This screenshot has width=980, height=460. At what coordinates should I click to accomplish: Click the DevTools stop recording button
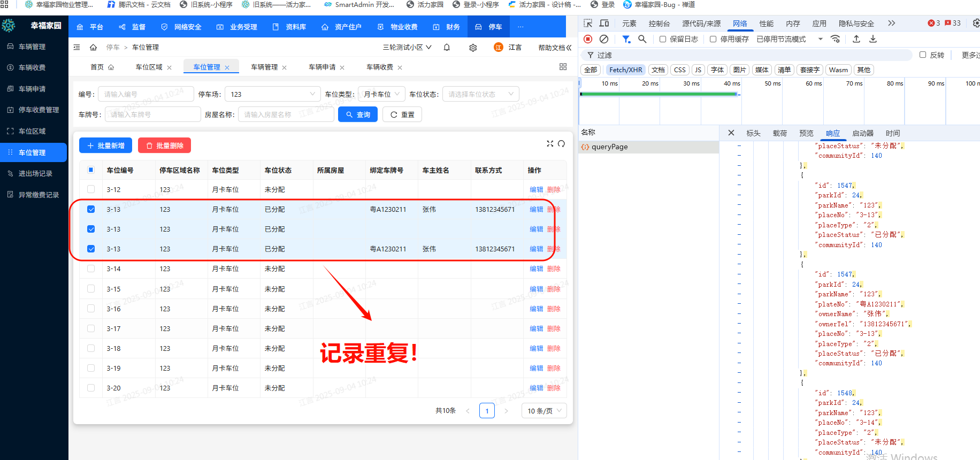tap(588, 39)
